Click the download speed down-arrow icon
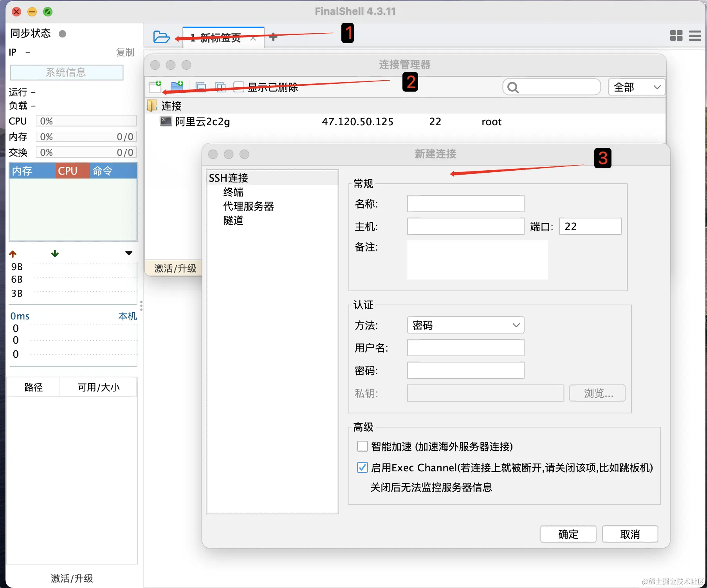The width and height of the screenshot is (707, 588). coord(55,254)
